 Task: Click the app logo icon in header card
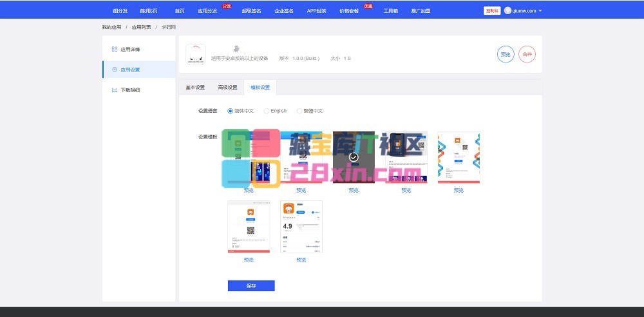tap(196, 54)
